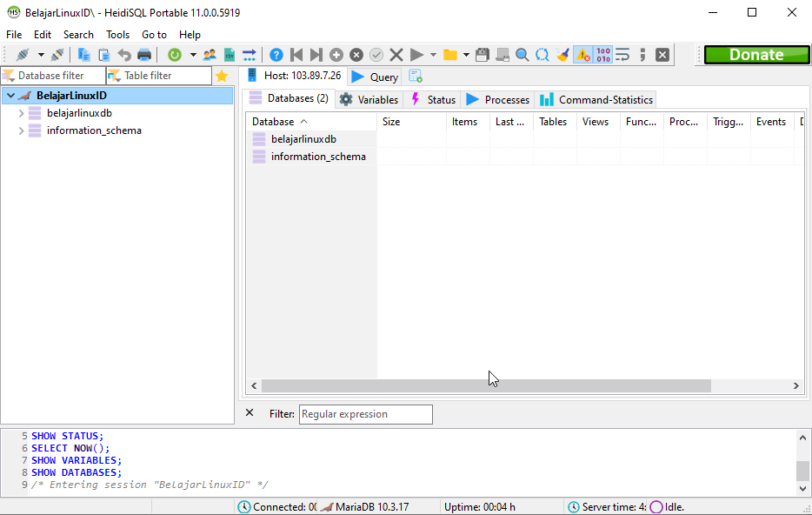Image resolution: width=812 pixels, height=515 pixels.
Task: Close the filter panel X
Action: pos(250,413)
